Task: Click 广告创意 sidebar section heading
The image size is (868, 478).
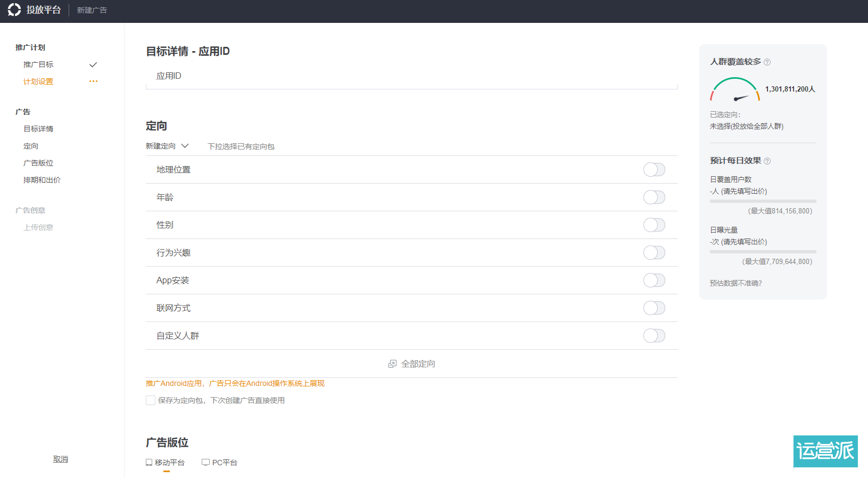Action: pyautogui.click(x=30, y=210)
